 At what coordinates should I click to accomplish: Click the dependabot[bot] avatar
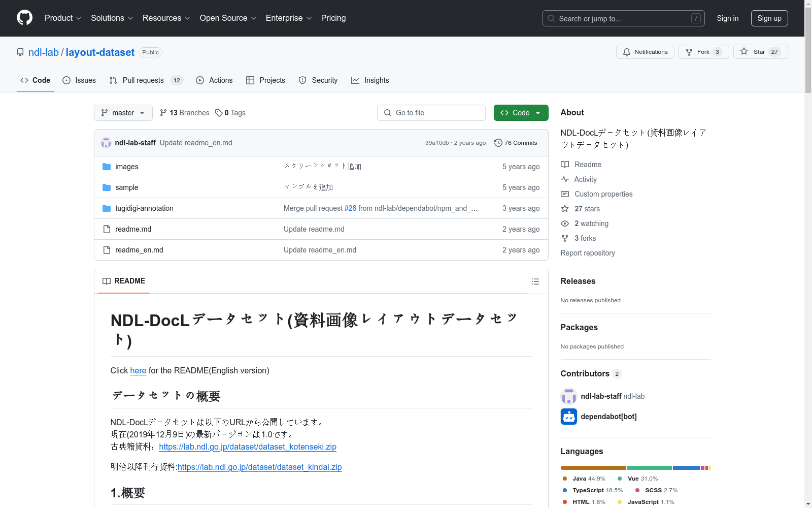coord(569,417)
